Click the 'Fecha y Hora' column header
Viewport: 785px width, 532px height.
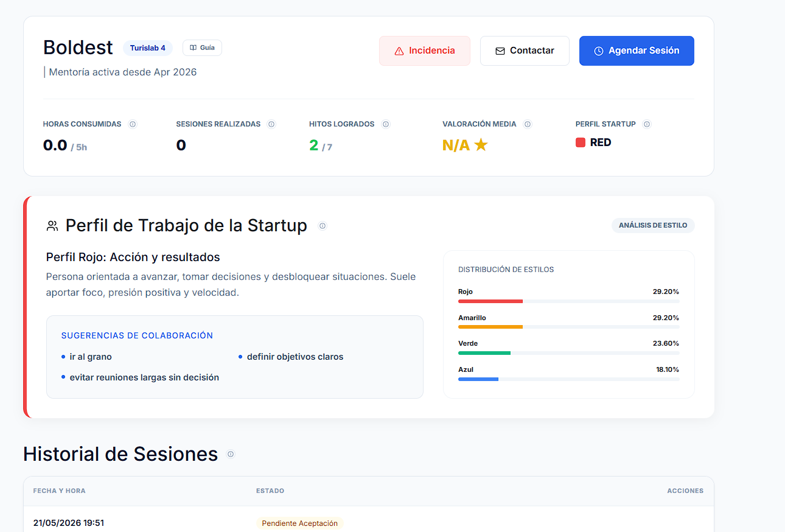60,491
